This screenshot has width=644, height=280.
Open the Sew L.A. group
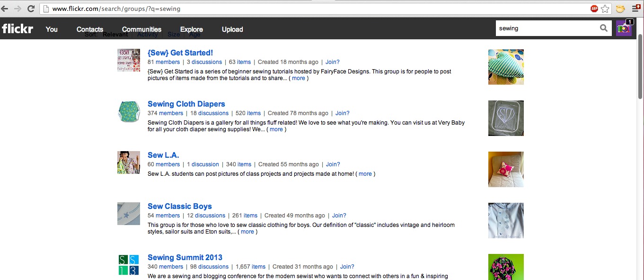[163, 155]
